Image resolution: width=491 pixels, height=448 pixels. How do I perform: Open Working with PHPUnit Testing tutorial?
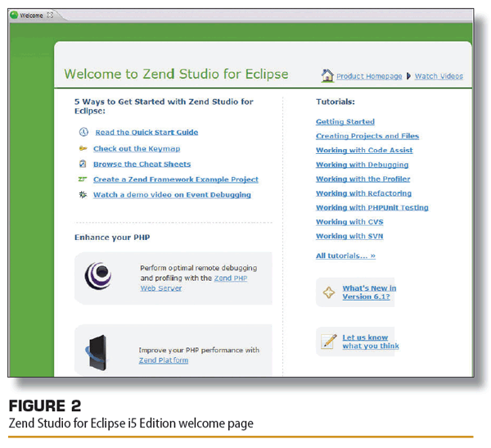(x=372, y=207)
